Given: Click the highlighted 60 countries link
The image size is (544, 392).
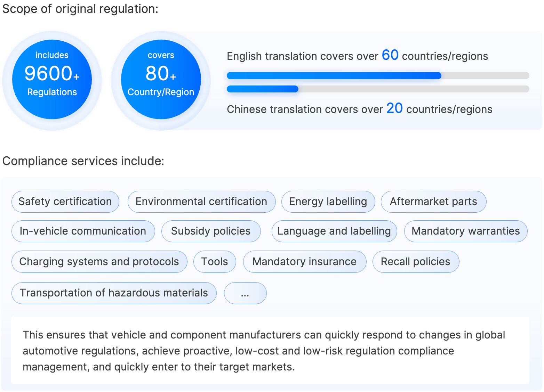Looking at the screenshot, I should click(x=390, y=55).
